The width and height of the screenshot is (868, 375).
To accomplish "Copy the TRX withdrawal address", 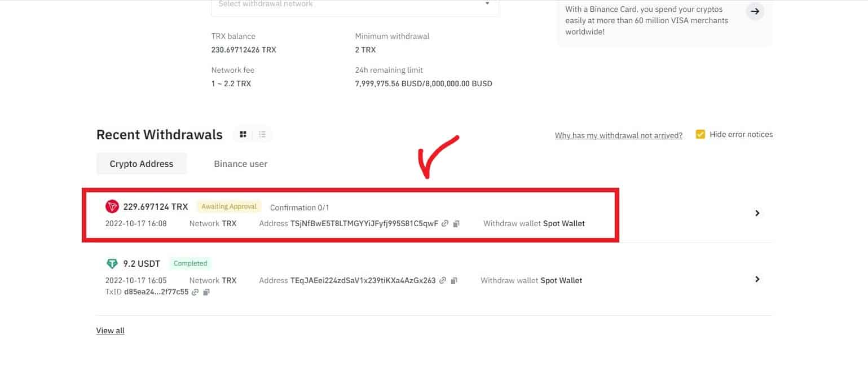I will click(x=456, y=224).
